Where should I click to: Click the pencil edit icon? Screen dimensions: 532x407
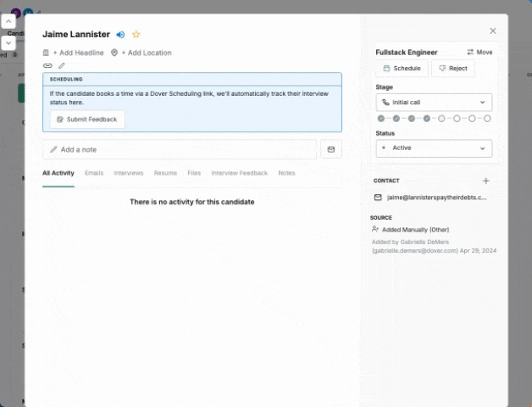pos(62,65)
